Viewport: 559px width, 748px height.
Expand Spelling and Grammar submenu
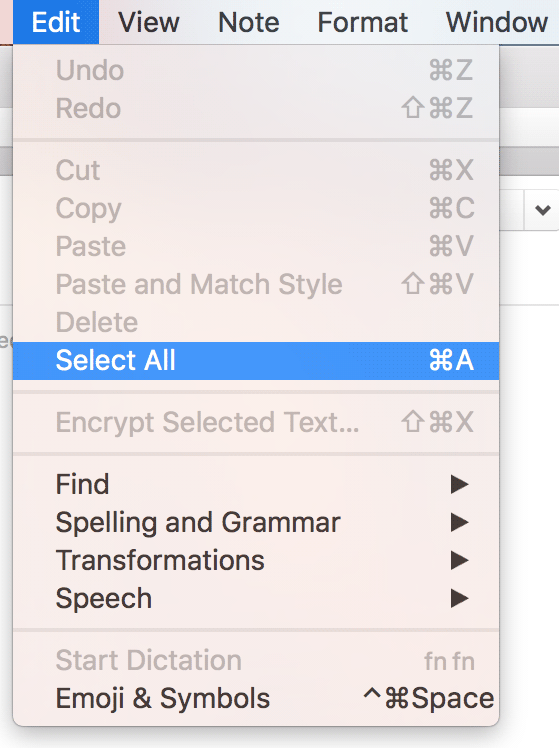256,522
